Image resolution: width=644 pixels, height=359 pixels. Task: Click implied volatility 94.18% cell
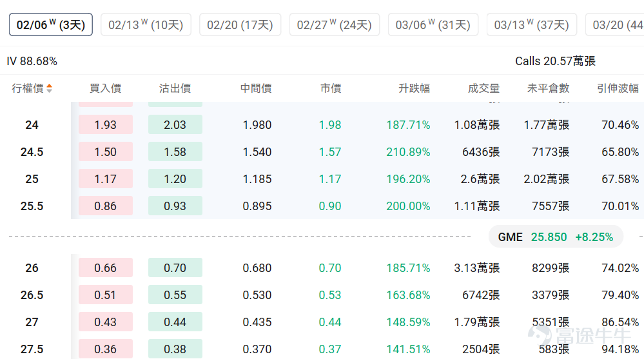pyautogui.click(x=620, y=349)
